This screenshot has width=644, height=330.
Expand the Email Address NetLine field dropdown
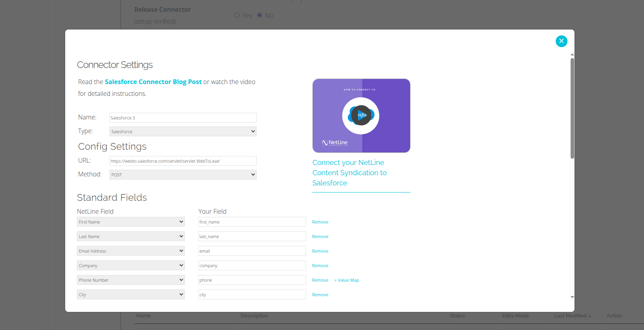(131, 251)
